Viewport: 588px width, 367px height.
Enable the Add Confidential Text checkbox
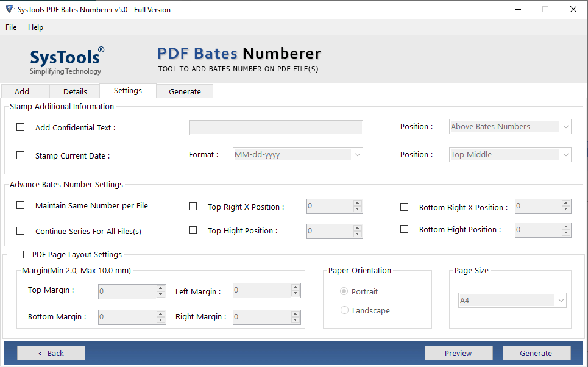[21, 127]
